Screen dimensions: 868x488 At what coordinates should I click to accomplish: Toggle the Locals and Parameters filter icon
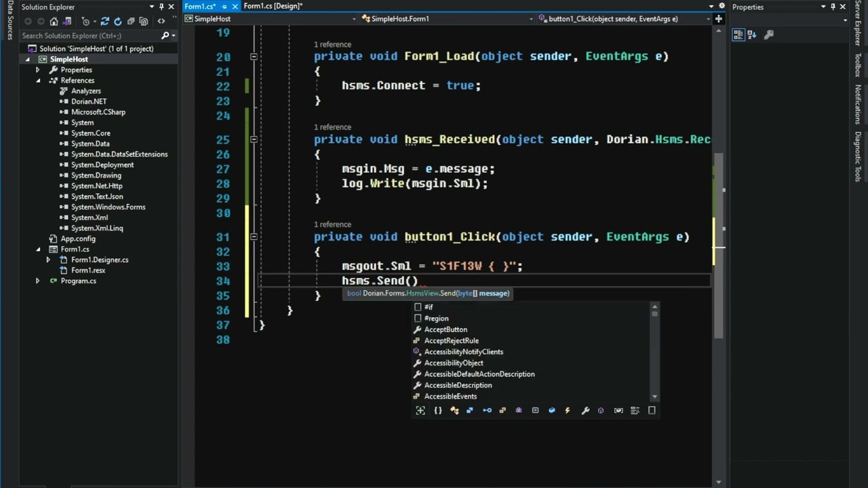[x=618, y=410]
